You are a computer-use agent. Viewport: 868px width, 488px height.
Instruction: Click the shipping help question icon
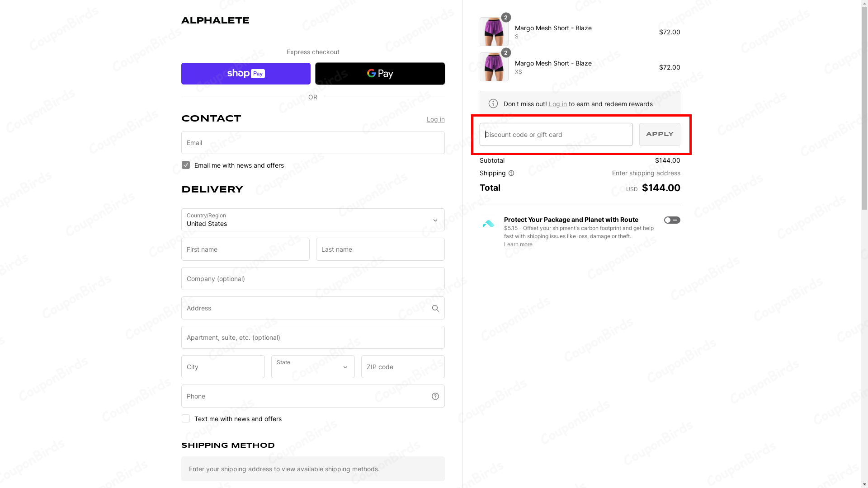(511, 173)
